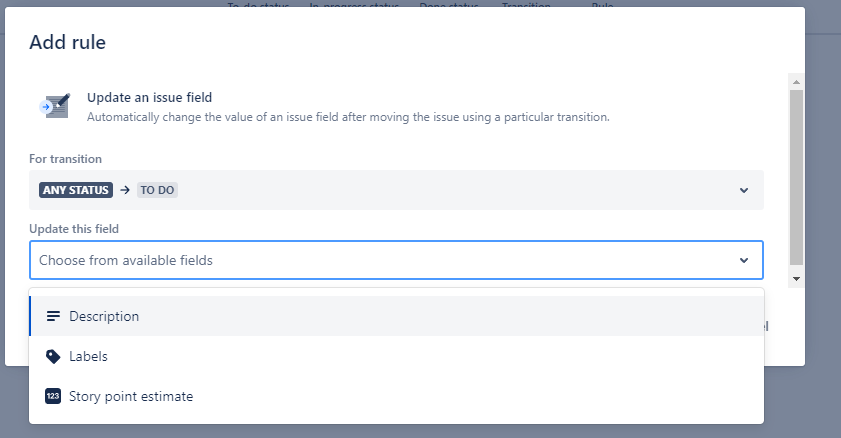Viewport: 841px width, 438px height.
Task: Click the Add rule dialog heading
Action: coord(68,42)
